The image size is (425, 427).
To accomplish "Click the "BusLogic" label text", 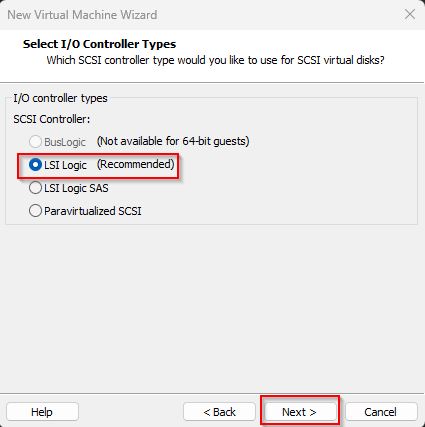I will [65, 142].
